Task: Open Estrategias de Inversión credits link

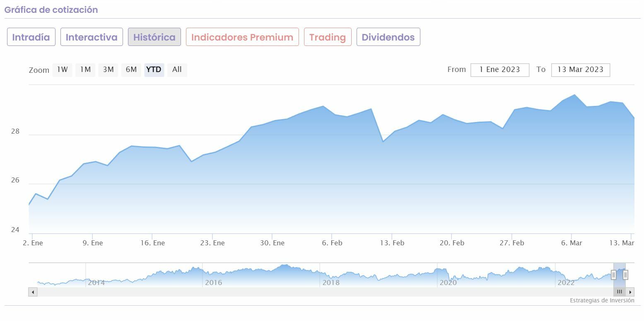Action: click(602, 301)
